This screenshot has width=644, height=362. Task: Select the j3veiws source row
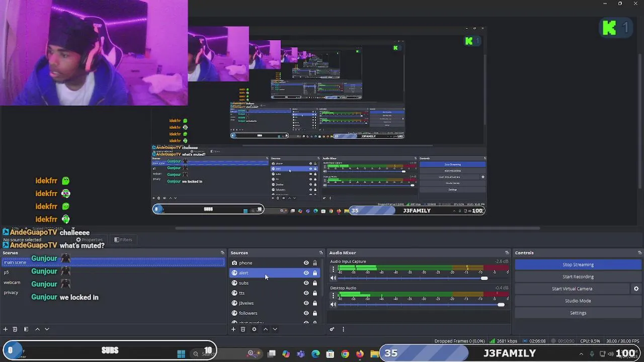pos(274,303)
